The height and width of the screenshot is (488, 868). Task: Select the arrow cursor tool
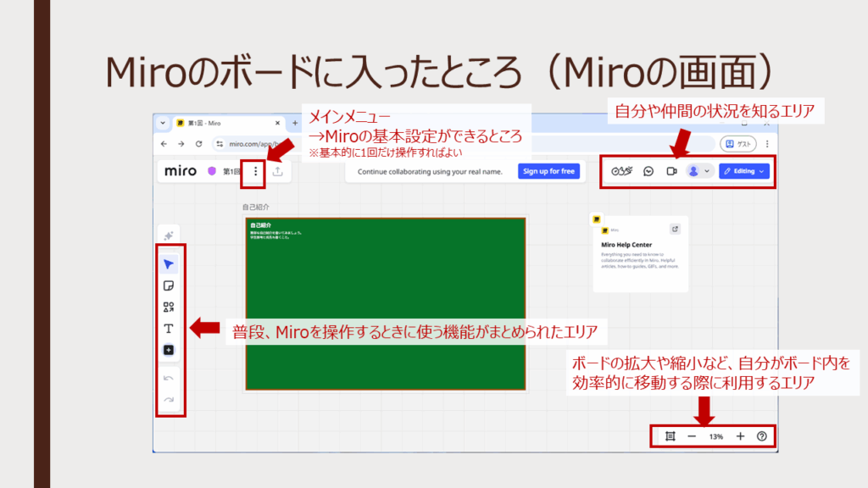click(x=169, y=264)
